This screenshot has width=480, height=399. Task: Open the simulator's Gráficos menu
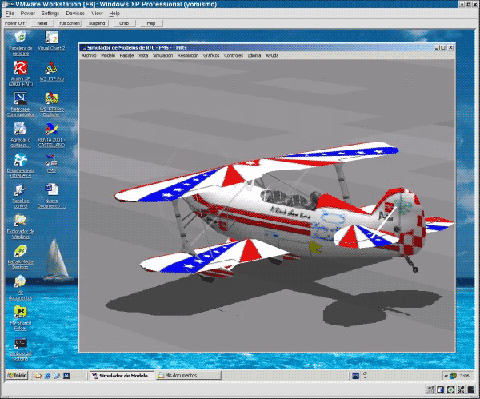211,55
